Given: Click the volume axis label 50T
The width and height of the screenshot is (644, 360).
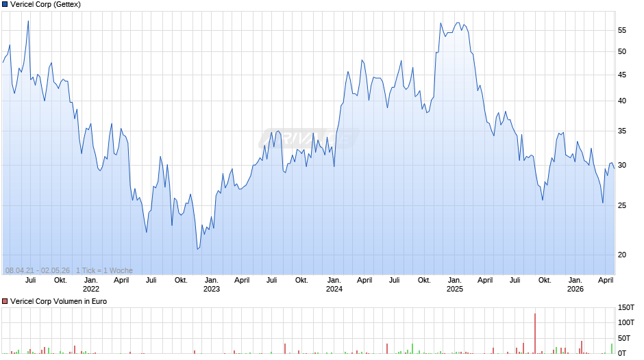Looking at the screenshot, I should (624, 338).
